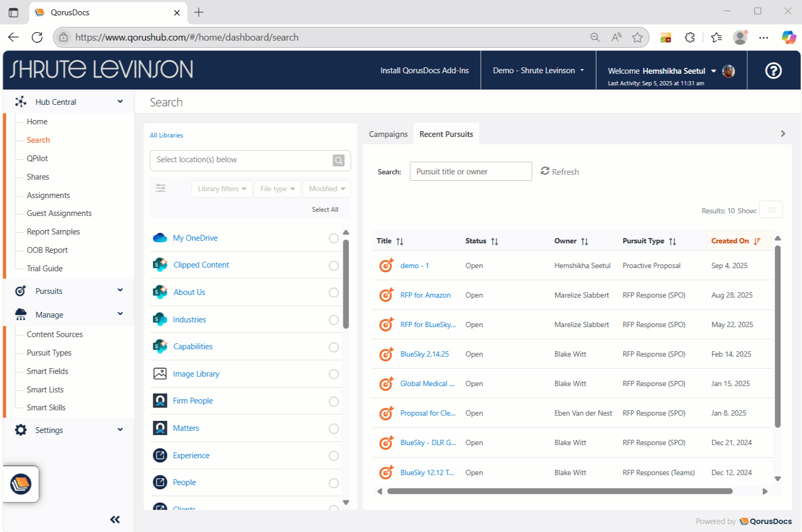Collapse sidebar with double-chevron icon

point(115,519)
